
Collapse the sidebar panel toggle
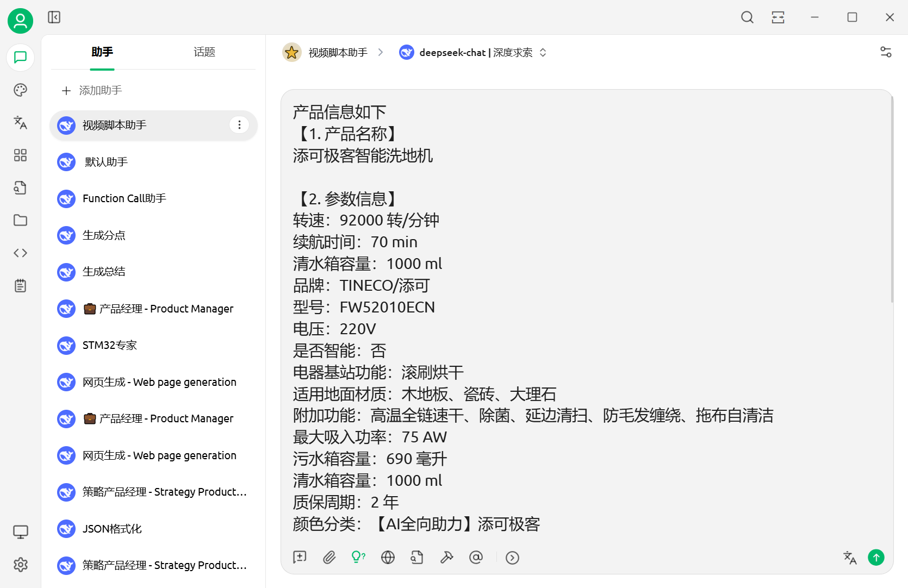tap(54, 17)
